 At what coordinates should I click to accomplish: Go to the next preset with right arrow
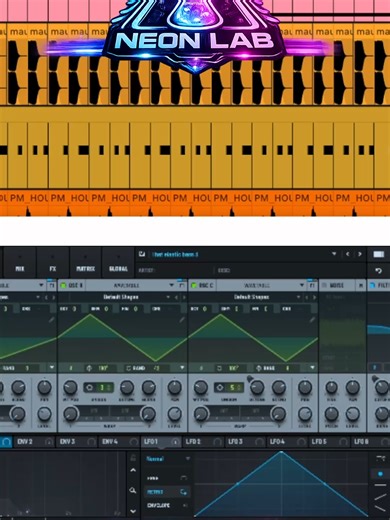coord(360,254)
